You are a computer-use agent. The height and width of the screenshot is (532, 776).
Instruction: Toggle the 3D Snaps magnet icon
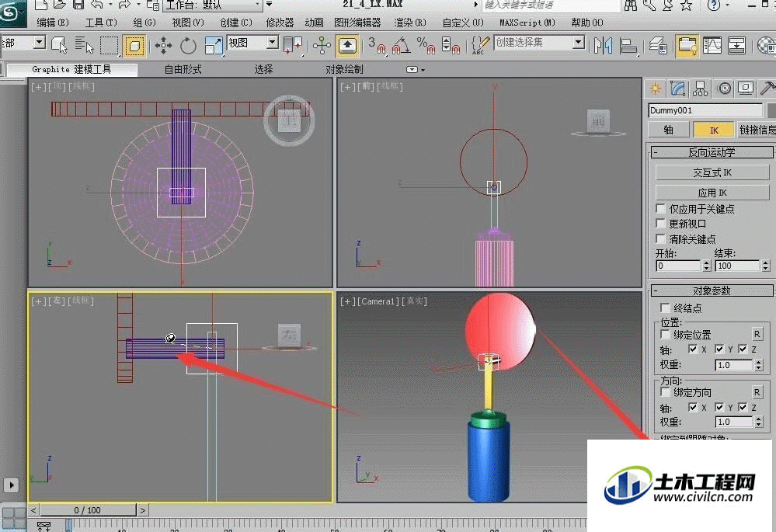click(377, 46)
